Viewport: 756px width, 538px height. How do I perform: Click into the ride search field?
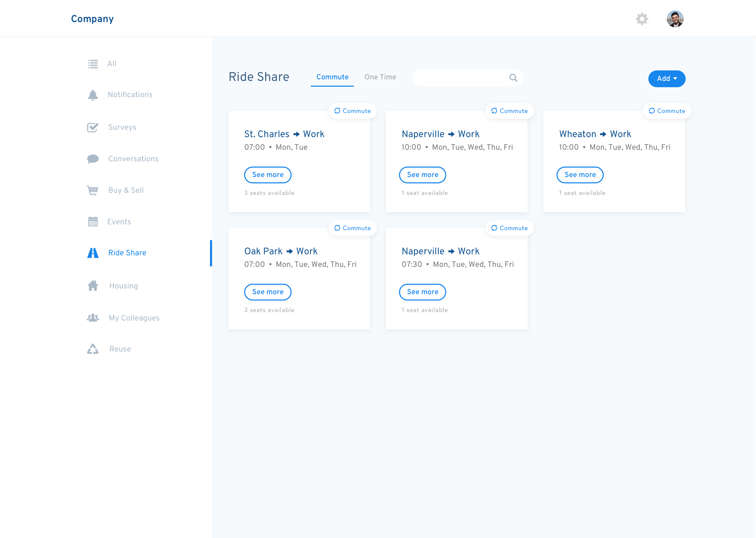(460, 78)
